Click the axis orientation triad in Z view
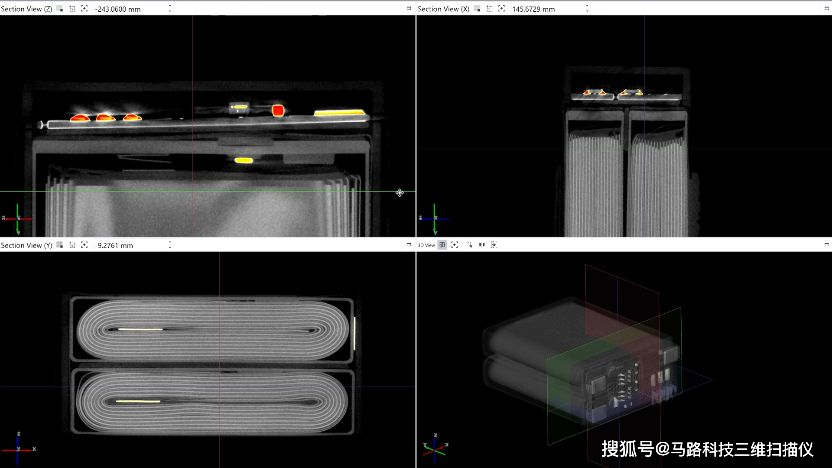The width and height of the screenshot is (832, 468). (18, 219)
